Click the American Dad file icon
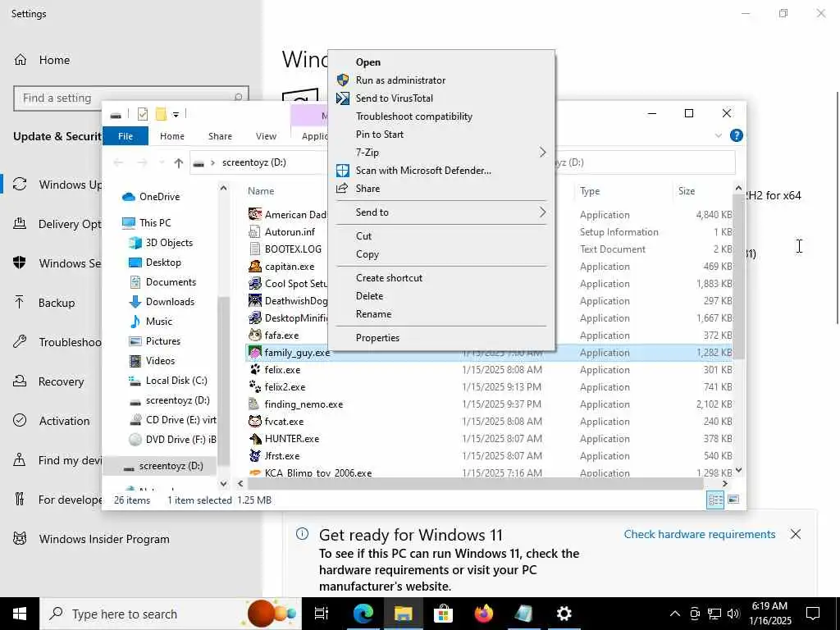This screenshot has width=840, height=630. coord(255,214)
